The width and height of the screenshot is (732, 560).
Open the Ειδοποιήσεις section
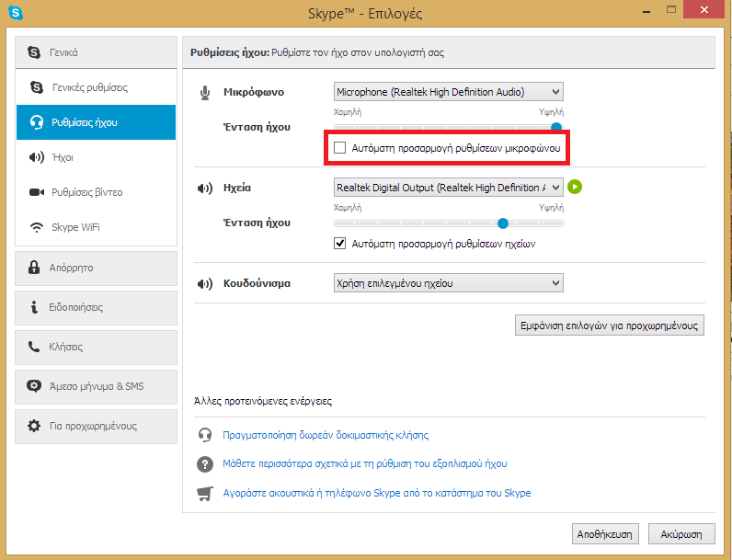coord(97,307)
